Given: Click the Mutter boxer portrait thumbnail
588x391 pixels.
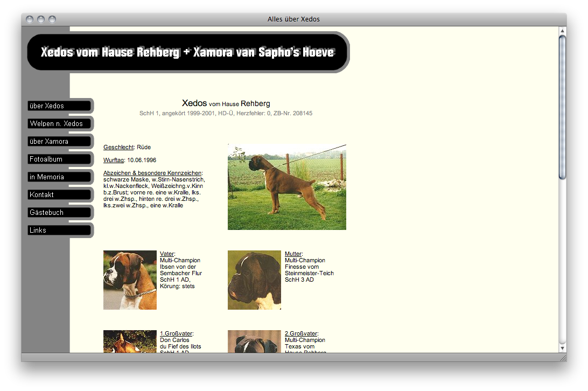Looking at the screenshot, I should click(x=254, y=280).
